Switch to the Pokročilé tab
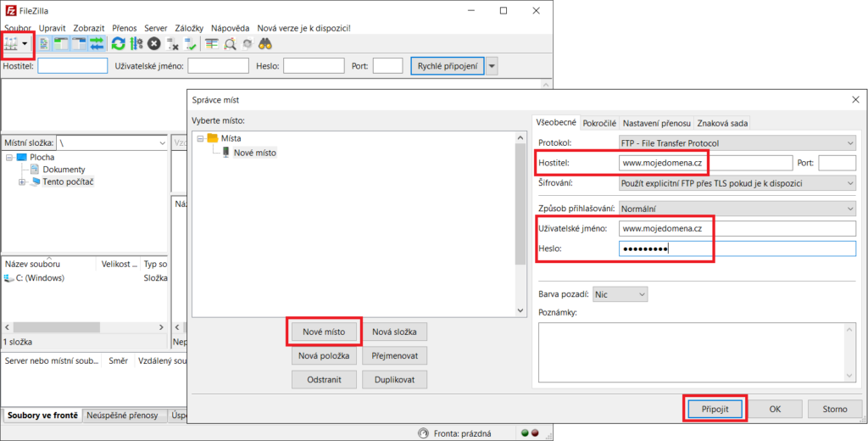The image size is (868, 441). click(599, 124)
